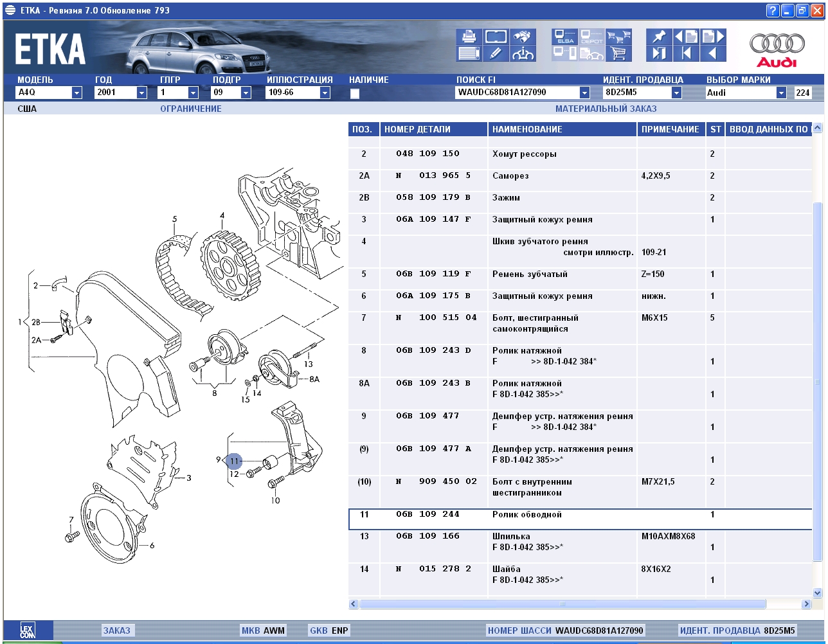
Task: Expand the ПОИСК FI VIN dropdown
Action: tap(584, 93)
